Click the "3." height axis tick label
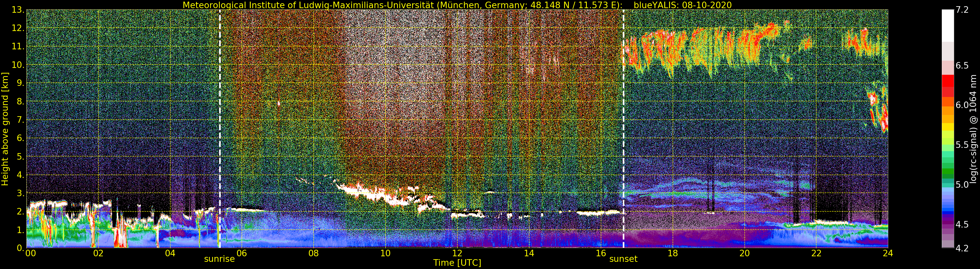The height and width of the screenshot is (269, 980). point(20,193)
